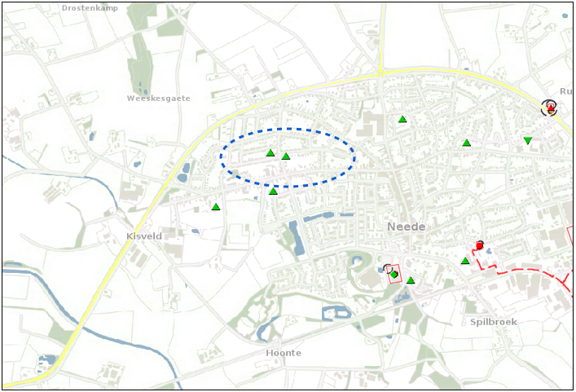Screen dimensions: 576x392
Task: Click the roundabout on the yellow ring road
Action: coord(381,74)
